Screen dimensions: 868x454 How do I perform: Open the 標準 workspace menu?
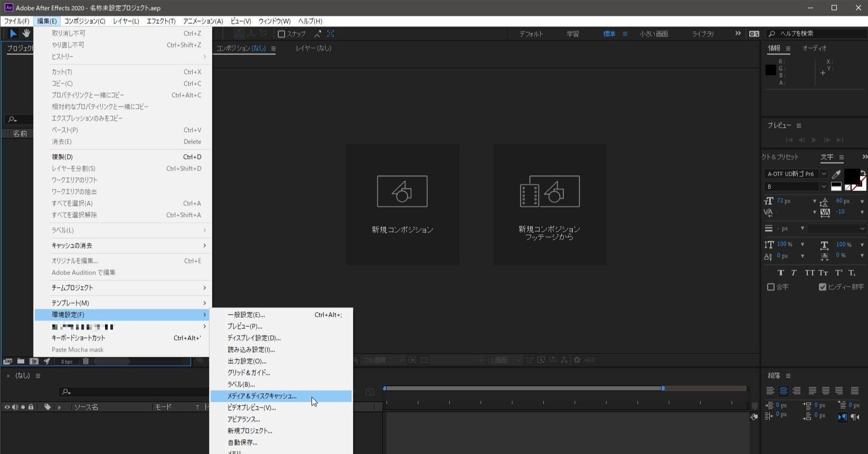[625, 34]
